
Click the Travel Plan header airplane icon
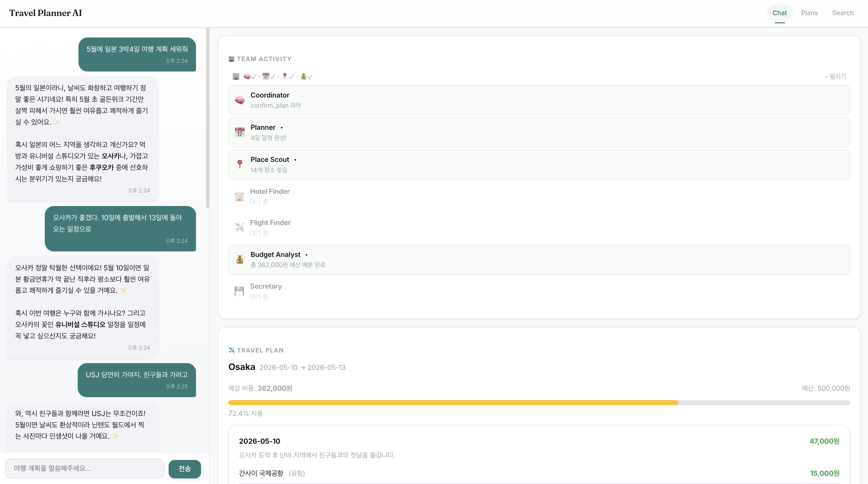[231, 350]
